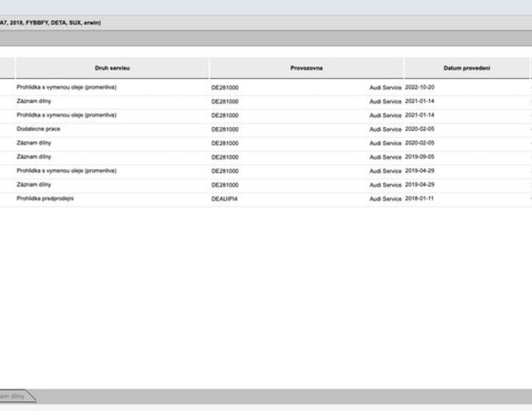Select "Záznam dílny" entry dated 2021-01-14
532x411 pixels.
(x=34, y=101)
